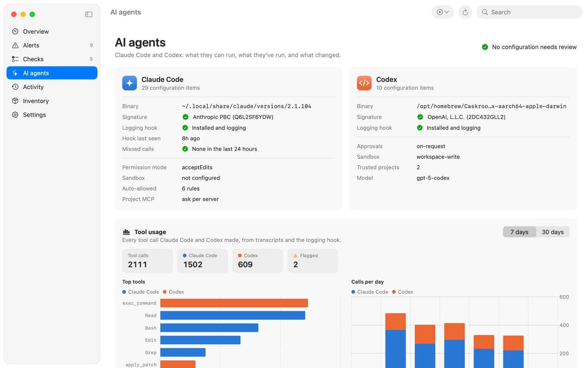Screen dimensions: 588x368
Task: Open the Alerts section
Action: (x=52, y=45)
